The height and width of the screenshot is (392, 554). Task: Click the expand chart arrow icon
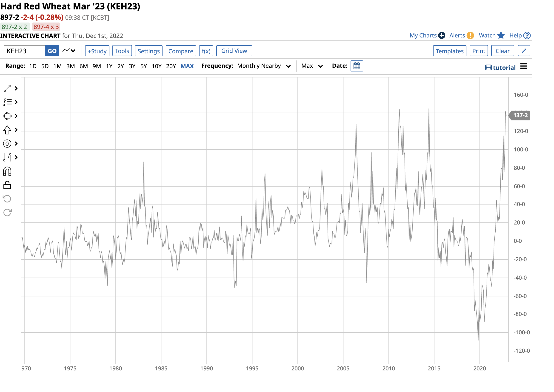(524, 51)
